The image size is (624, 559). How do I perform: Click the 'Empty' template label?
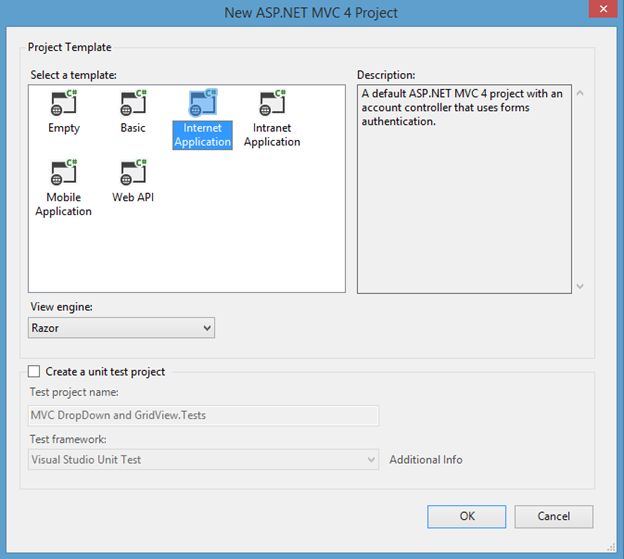(64, 128)
